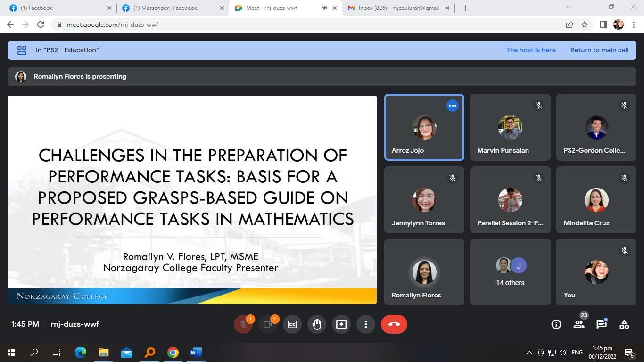
Task: Show the people panel icon
Action: [579, 324]
